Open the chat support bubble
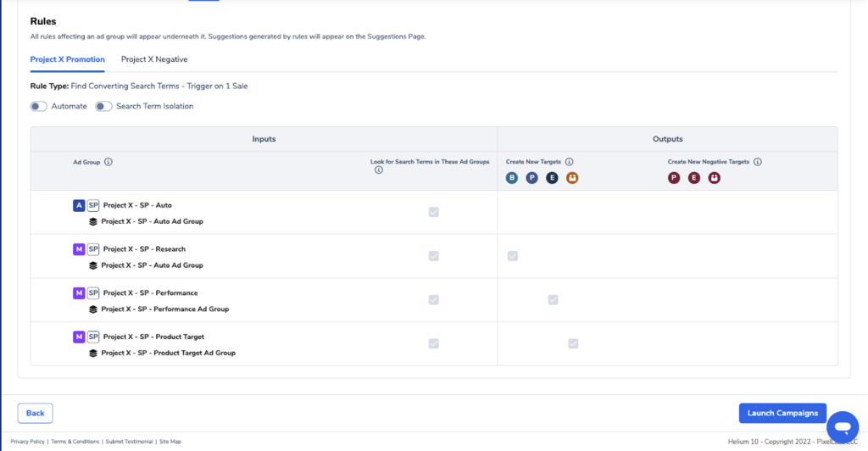Image resolution: width=868 pixels, height=451 pixels. point(843,427)
